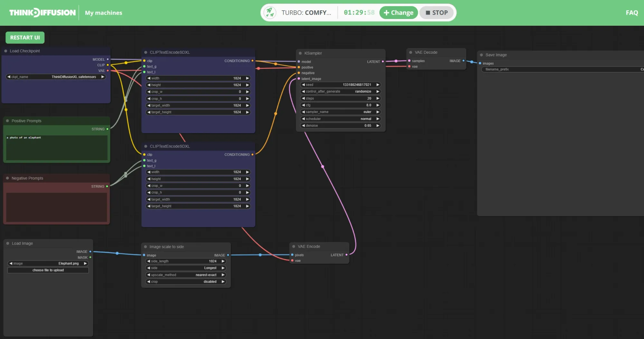Click the seed value field in KSampler
The width and height of the screenshot is (644, 339).
[x=340, y=85]
